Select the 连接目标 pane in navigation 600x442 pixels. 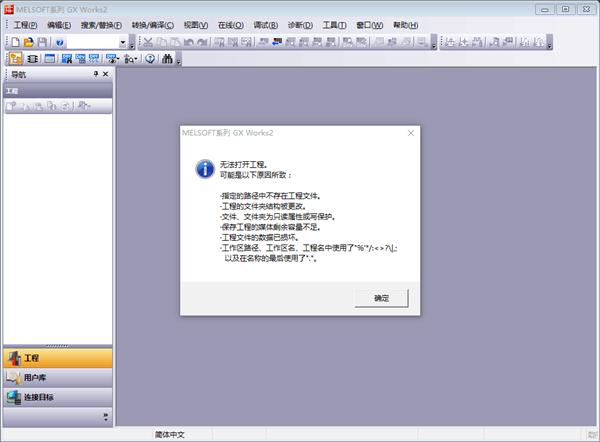click(x=58, y=397)
